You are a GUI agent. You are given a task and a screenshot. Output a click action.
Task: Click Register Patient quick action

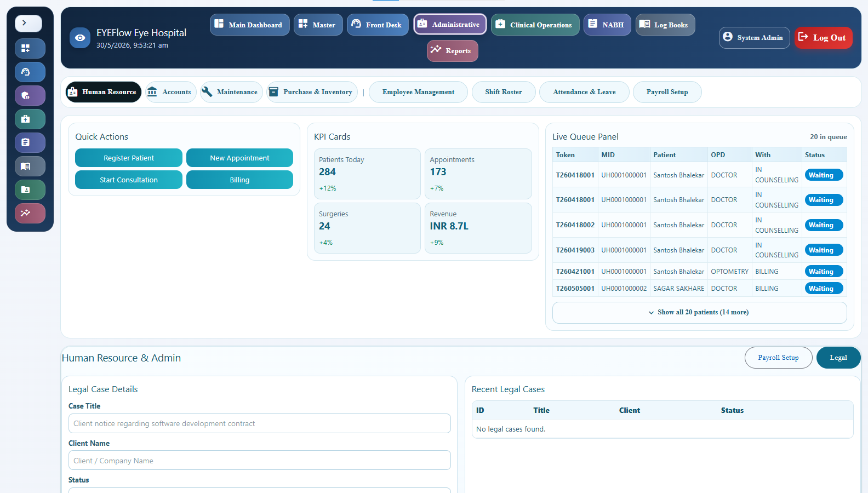pyautogui.click(x=129, y=158)
